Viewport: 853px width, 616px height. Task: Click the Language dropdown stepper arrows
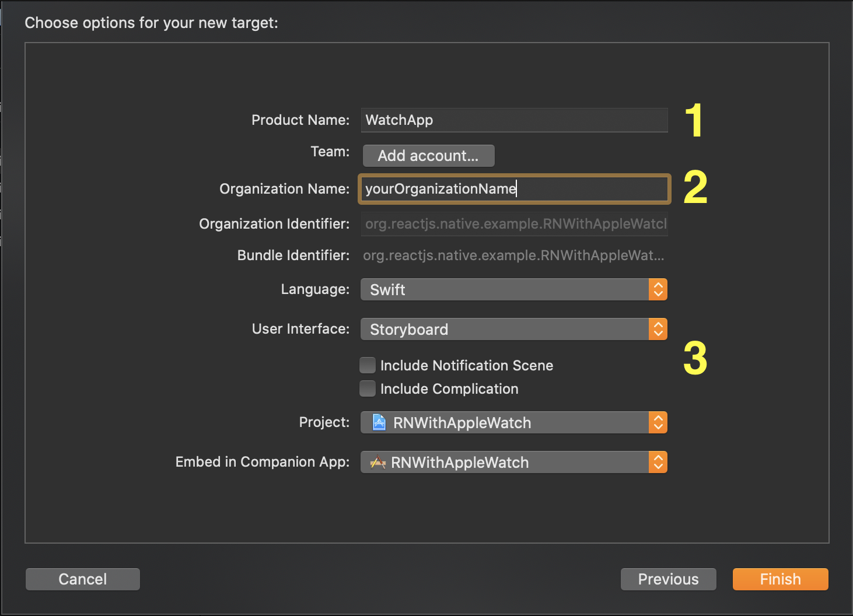click(658, 289)
